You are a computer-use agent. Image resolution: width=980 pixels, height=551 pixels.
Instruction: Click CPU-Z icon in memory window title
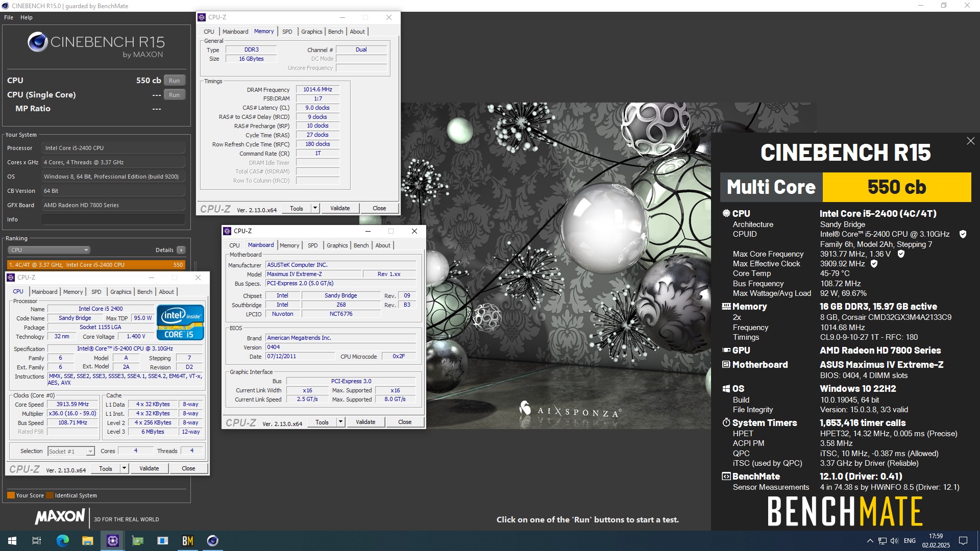point(202,17)
